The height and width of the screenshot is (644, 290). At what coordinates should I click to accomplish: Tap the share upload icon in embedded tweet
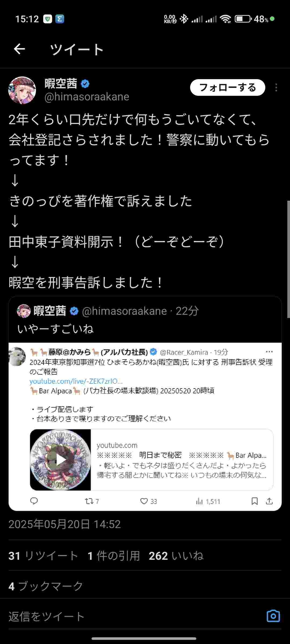pyautogui.click(x=269, y=501)
